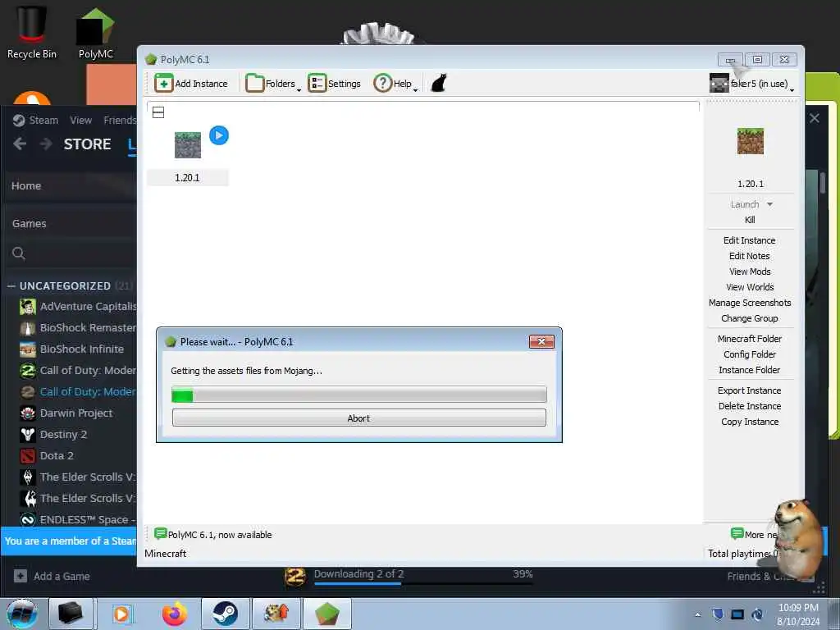Viewport: 840px width, 630px height.
Task: Open Edit Notes for the instance
Action: coord(749,256)
